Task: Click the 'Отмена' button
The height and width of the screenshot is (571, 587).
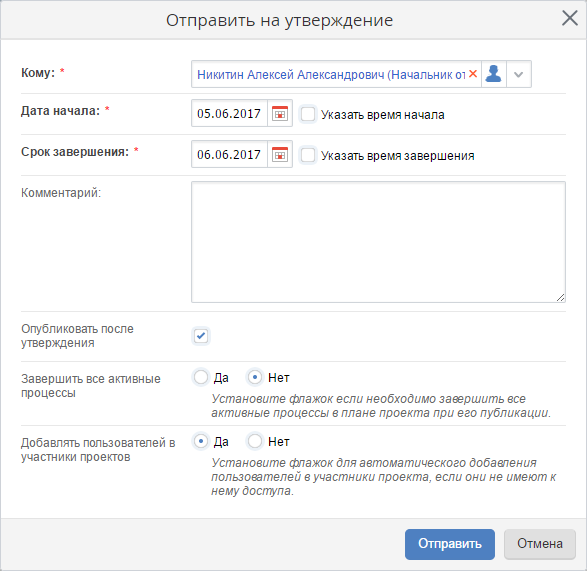Action: (x=539, y=544)
